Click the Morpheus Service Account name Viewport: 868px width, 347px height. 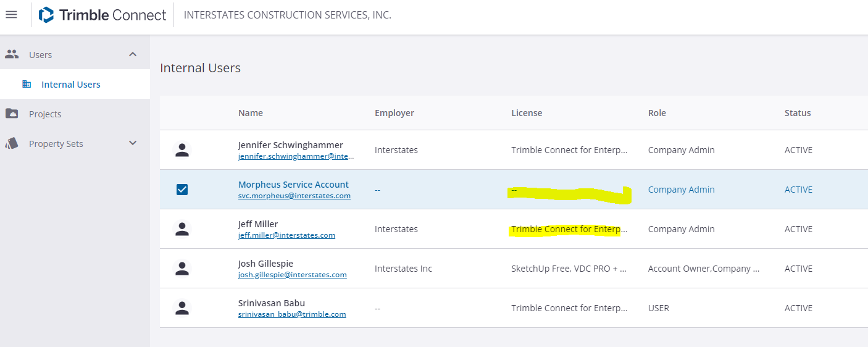[293, 185]
